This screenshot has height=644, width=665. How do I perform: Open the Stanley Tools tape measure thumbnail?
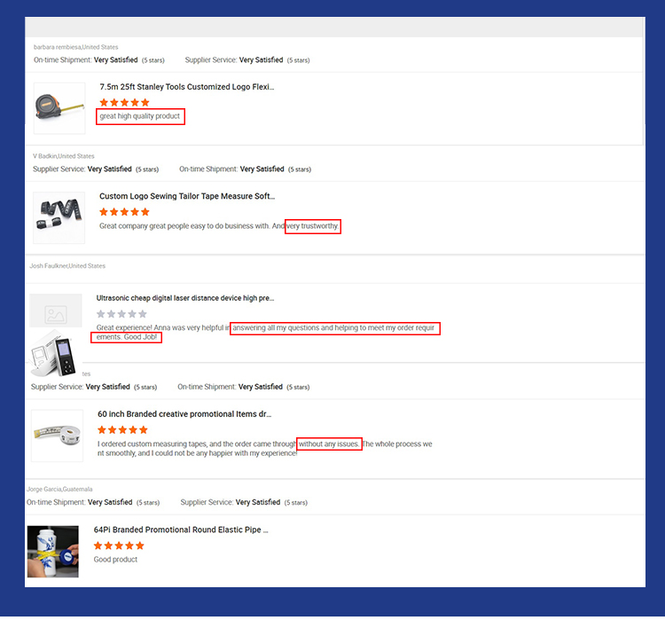click(x=59, y=108)
